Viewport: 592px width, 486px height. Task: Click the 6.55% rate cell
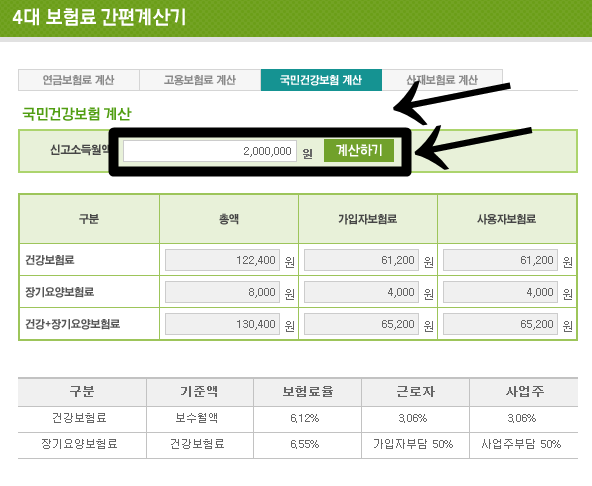point(305,444)
